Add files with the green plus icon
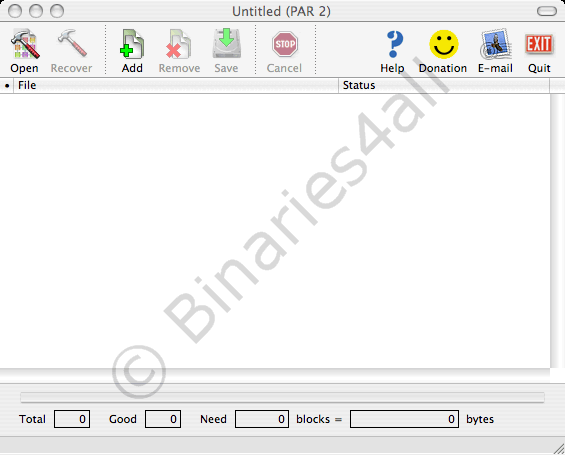565x455 pixels. tap(132, 44)
